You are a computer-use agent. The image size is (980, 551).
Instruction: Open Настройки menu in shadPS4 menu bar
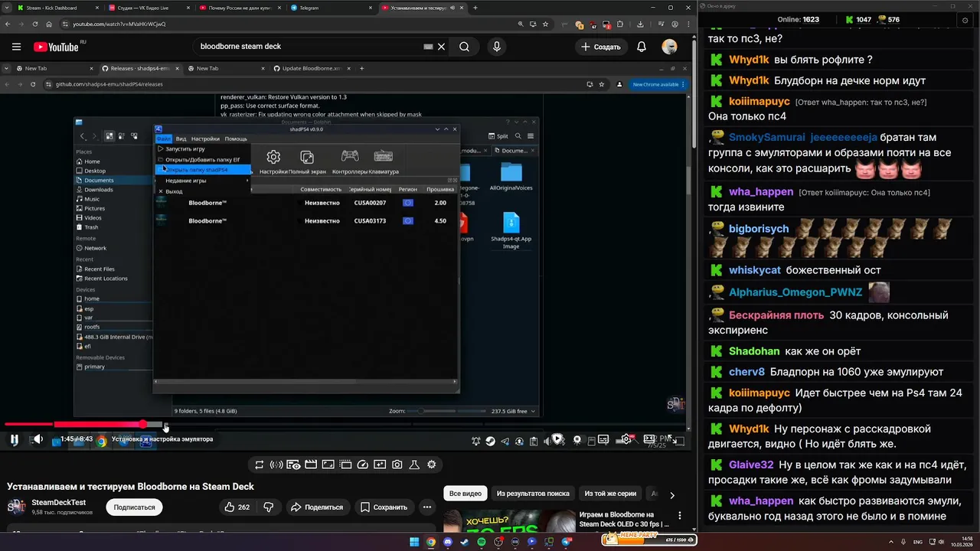(205, 139)
